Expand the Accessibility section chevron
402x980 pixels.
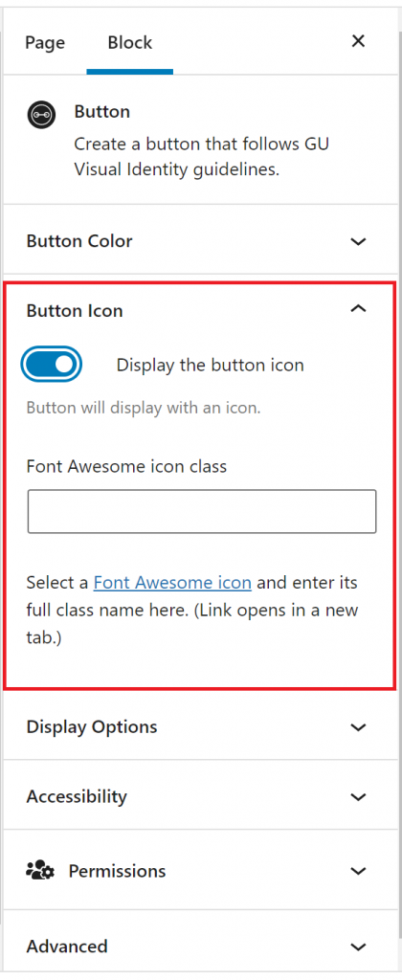(x=358, y=797)
